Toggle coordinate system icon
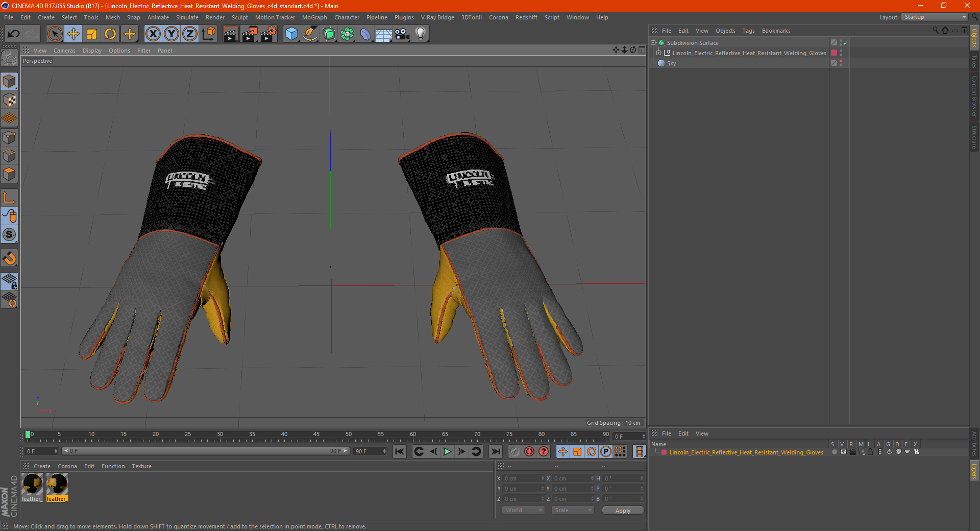The image size is (980, 531). coord(208,34)
